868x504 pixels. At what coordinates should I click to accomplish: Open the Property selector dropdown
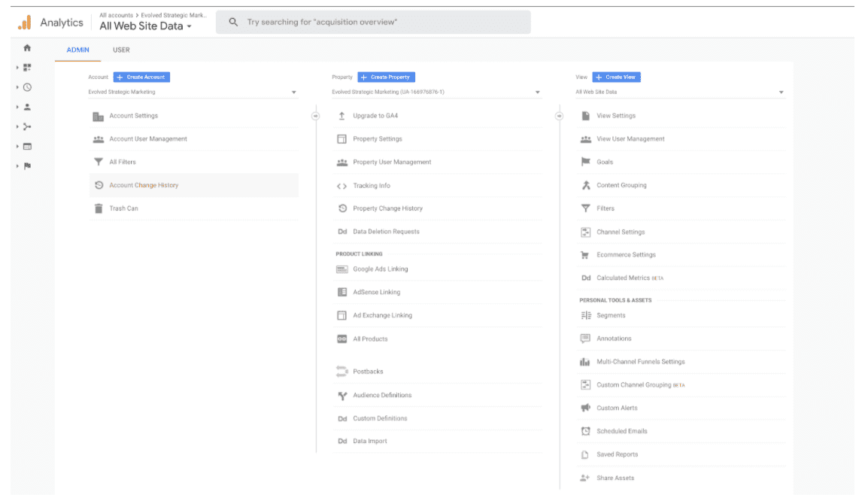tap(436, 93)
